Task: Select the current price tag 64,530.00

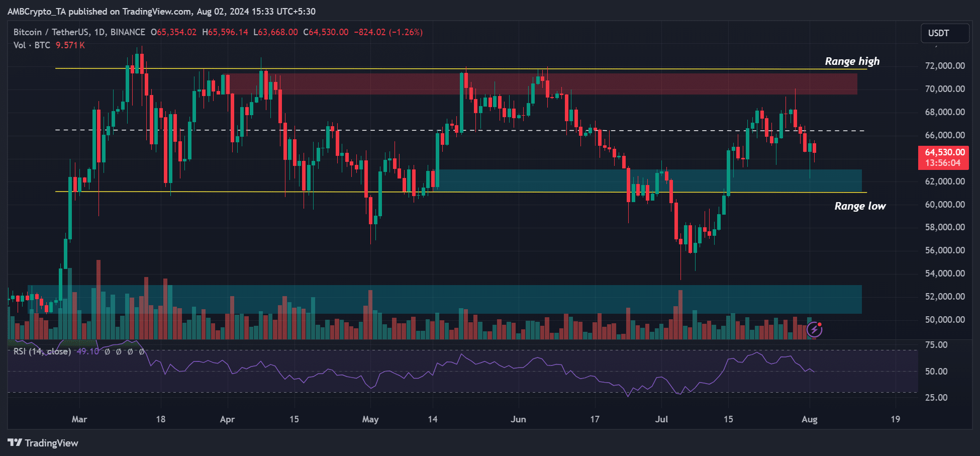Action: [x=945, y=152]
